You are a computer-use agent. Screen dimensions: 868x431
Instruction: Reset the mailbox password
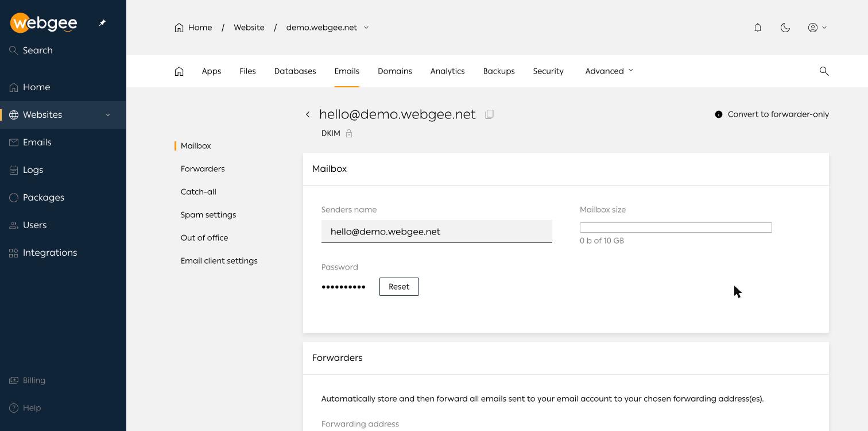click(399, 287)
